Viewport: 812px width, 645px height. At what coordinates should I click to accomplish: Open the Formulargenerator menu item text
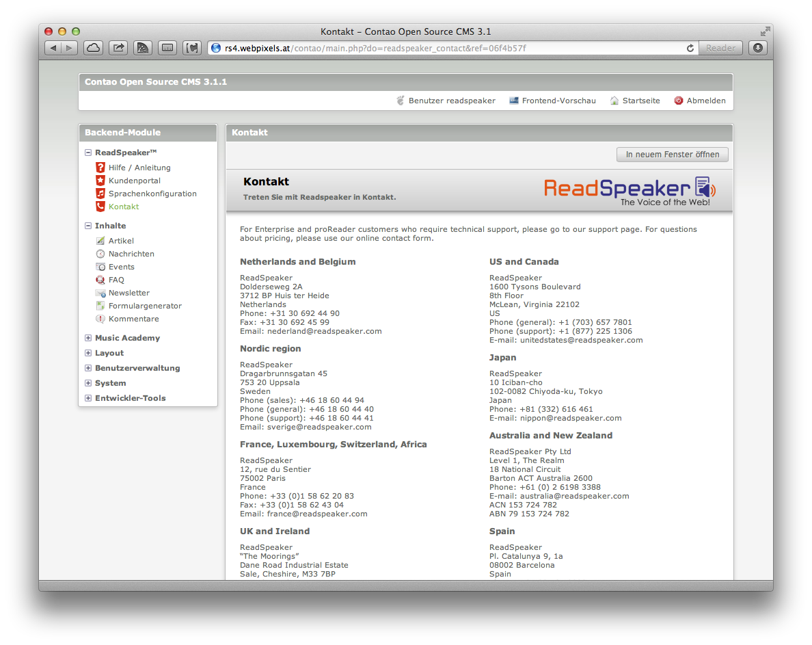tap(145, 306)
